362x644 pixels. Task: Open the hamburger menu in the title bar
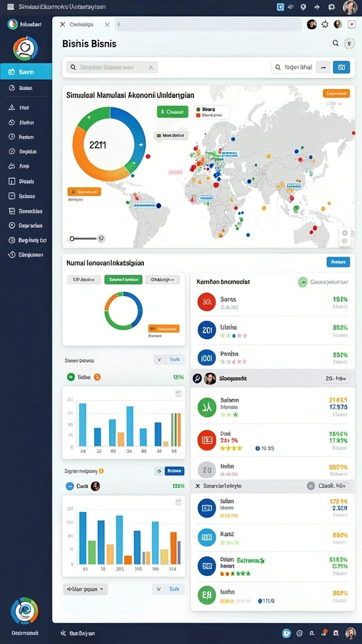[10, 6]
